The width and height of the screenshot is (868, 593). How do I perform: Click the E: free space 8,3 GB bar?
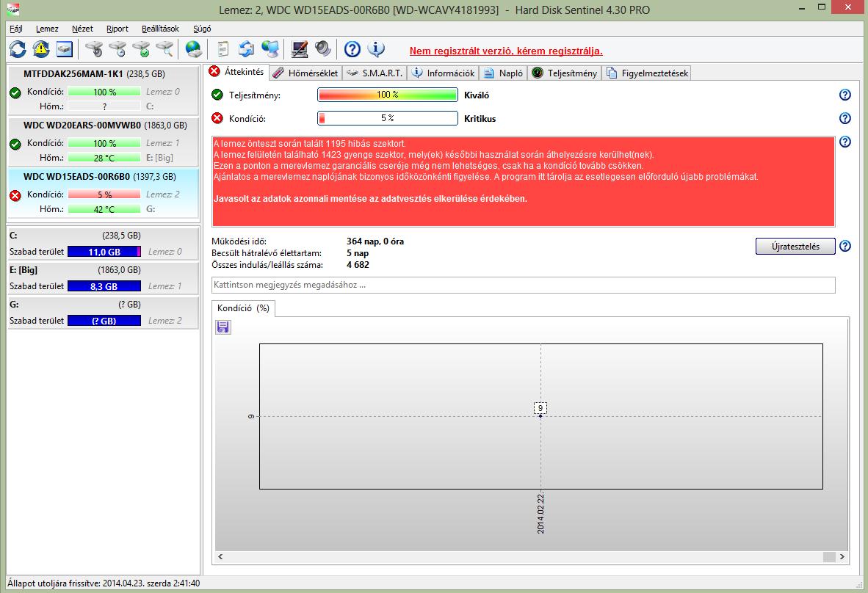(x=104, y=286)
